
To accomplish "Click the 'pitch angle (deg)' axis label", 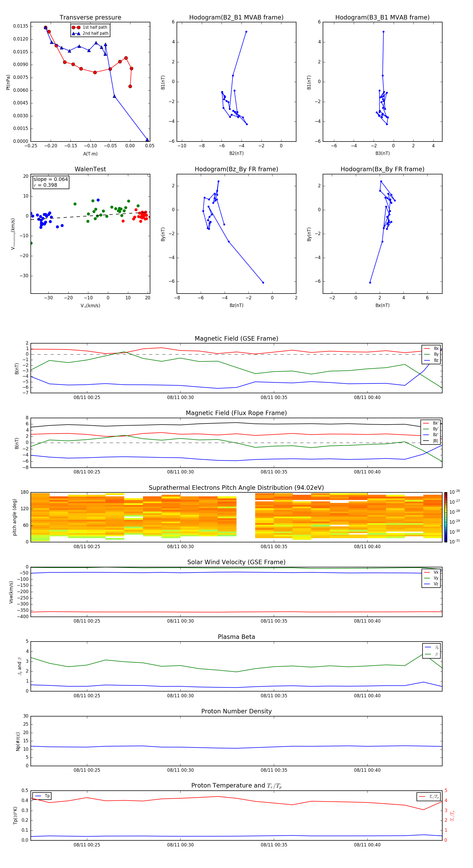I will click(14, 517).
